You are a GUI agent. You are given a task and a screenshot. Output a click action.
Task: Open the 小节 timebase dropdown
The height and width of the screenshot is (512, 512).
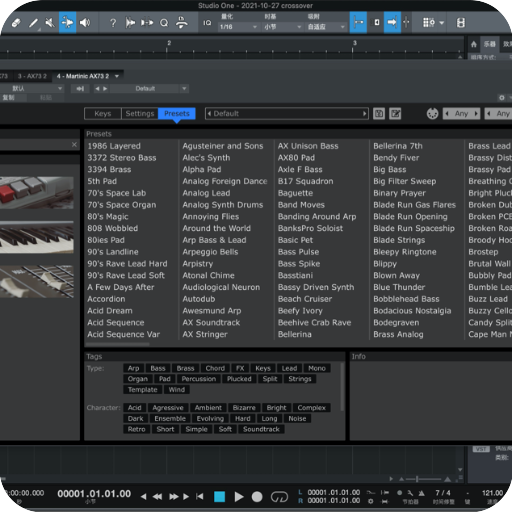point(283,27)
